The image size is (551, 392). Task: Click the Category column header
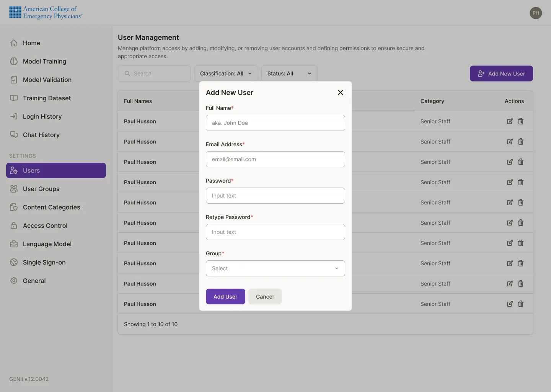(432, 101)
